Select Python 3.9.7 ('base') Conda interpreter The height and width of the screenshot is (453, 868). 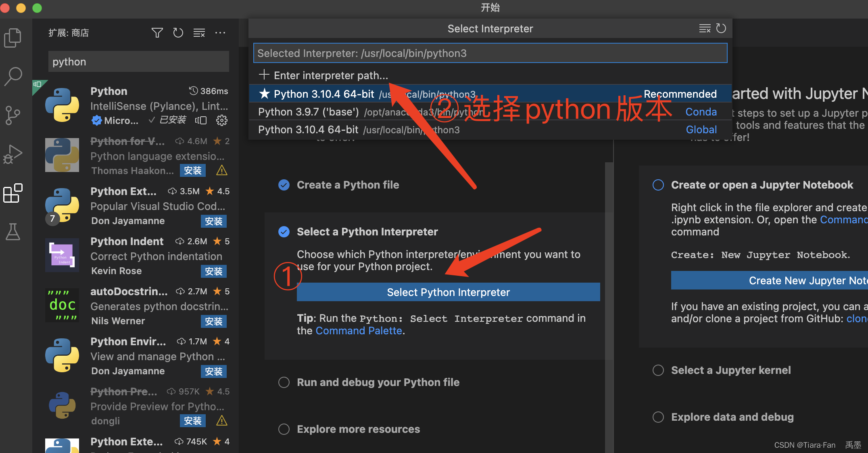click(490, 112)
